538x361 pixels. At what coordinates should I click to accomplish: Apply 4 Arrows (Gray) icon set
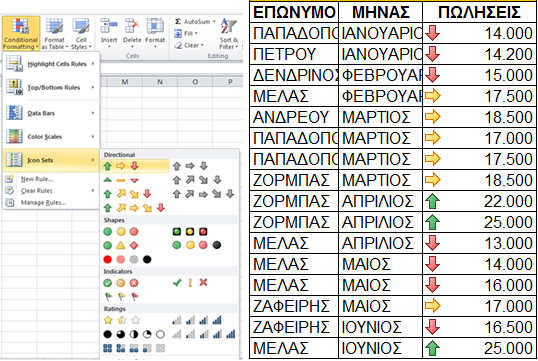coord(197,180)
